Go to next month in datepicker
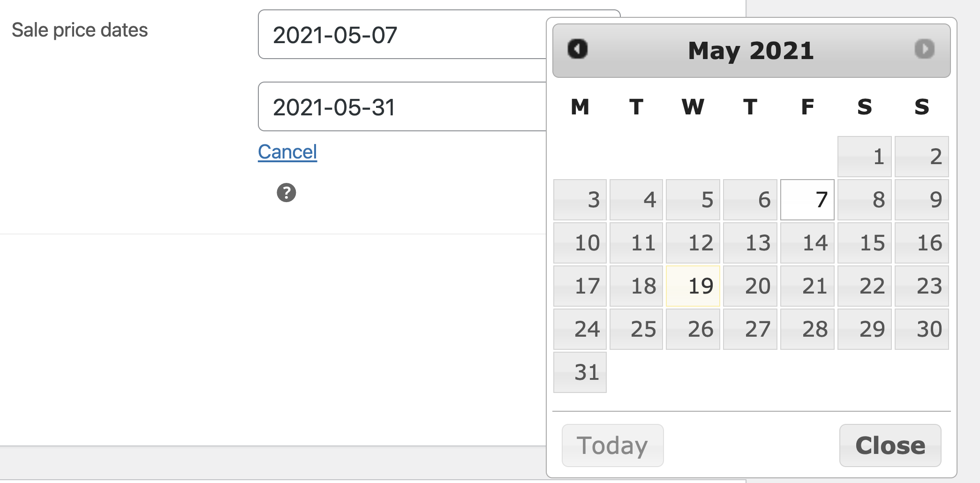The image size is (980, 483). pos(924,49)
